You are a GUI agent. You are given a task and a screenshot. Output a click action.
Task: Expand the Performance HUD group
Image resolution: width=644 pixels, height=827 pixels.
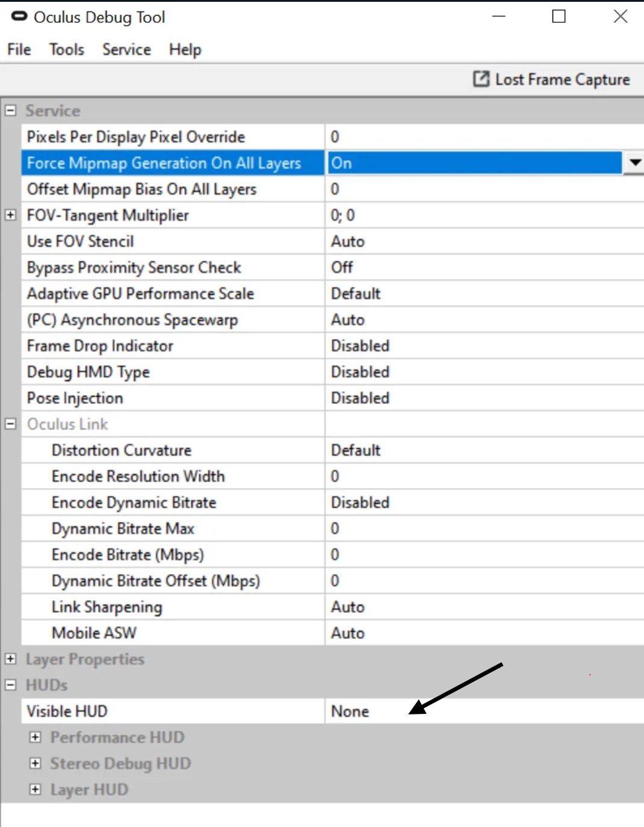pyautogui.click(x=36, y=737)
